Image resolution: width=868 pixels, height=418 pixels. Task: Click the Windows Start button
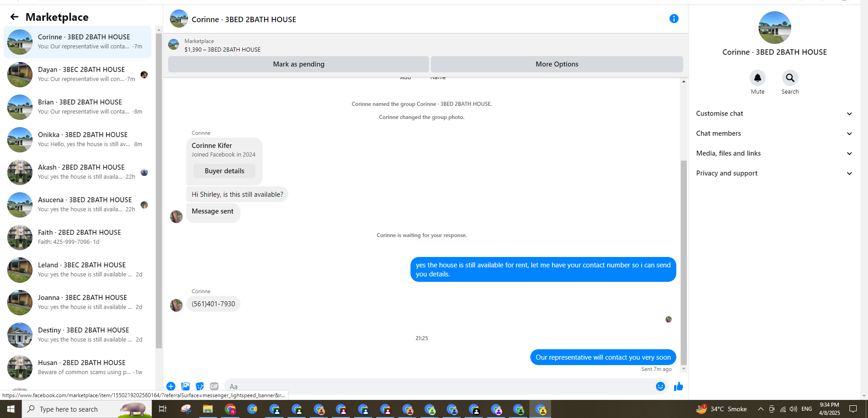click(x=11, y=409)
